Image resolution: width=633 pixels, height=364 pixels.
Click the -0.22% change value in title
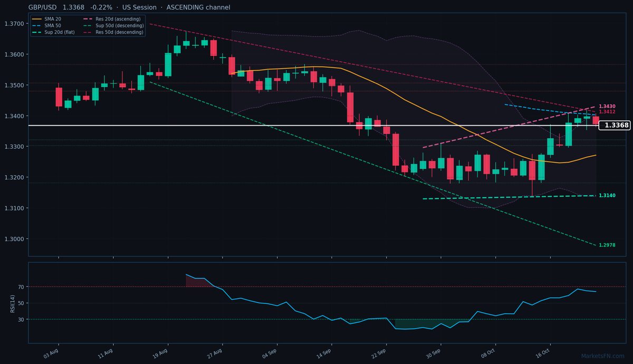[x=101, y=7]
